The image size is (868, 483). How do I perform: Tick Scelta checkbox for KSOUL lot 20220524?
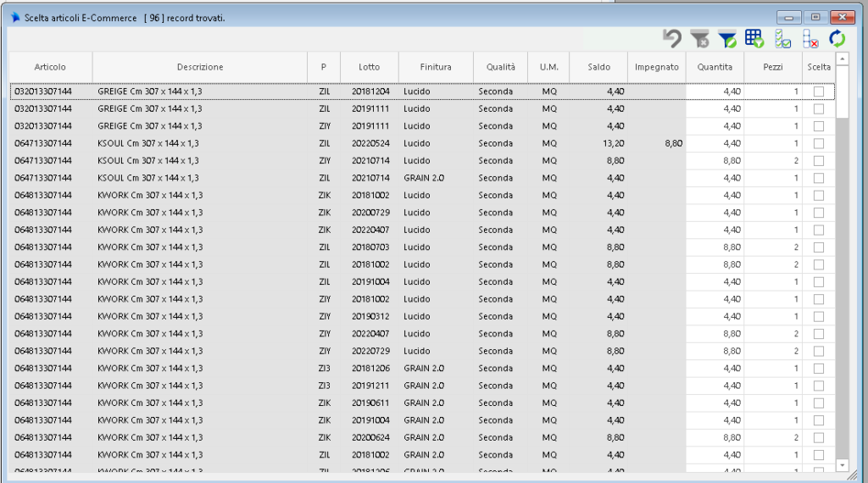pyautogui.click(x=819, y=143)
